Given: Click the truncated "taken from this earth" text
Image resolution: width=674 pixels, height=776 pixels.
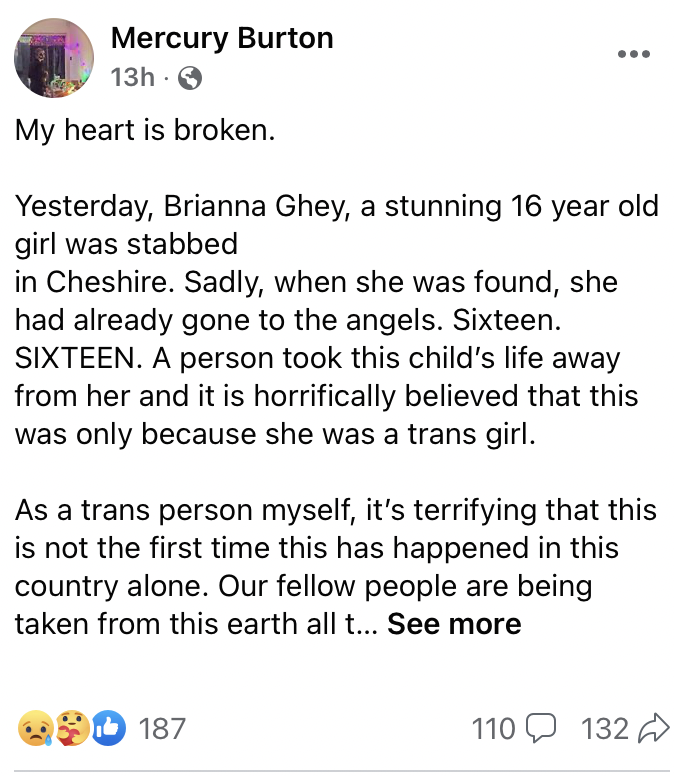Looking at the screenshot, I should click(x=170, y=624).
